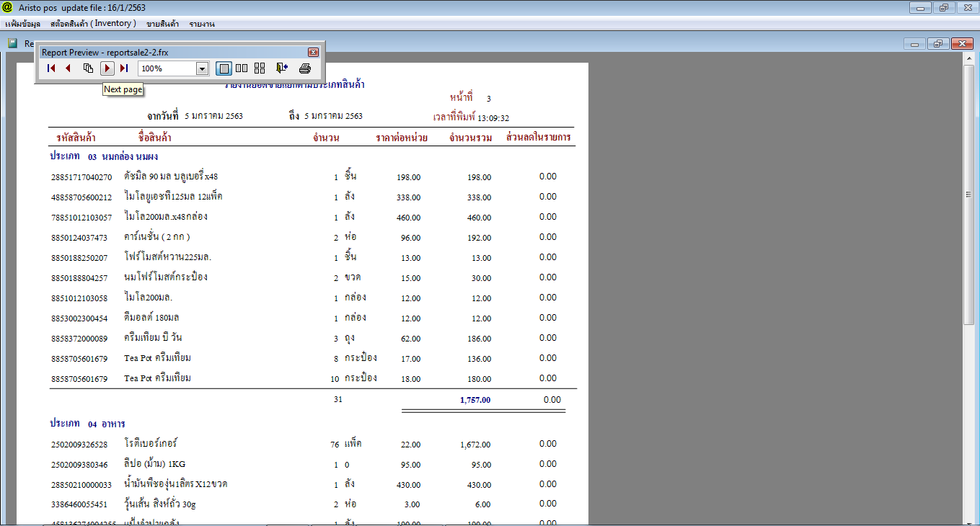The height and width of the screenshot is (526, 980).
Task: Click the quantity total 31
Action: tap(338, 399)
